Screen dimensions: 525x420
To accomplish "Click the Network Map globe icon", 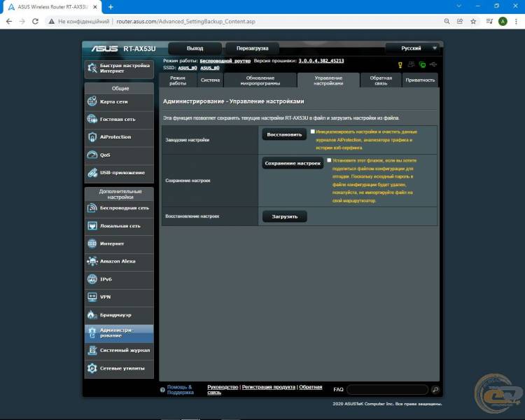I will coord(92,101).
